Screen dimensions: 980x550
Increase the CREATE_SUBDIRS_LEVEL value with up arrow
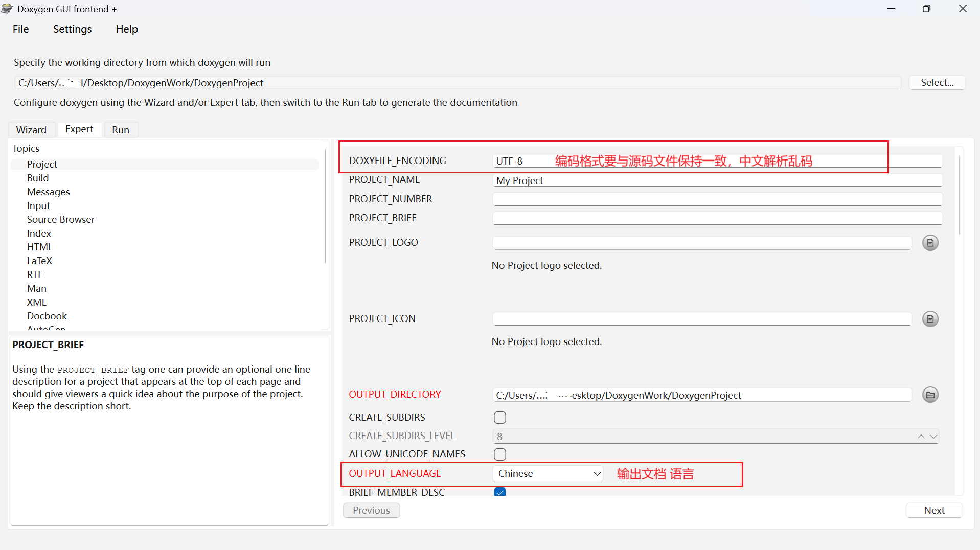[921, 437]
